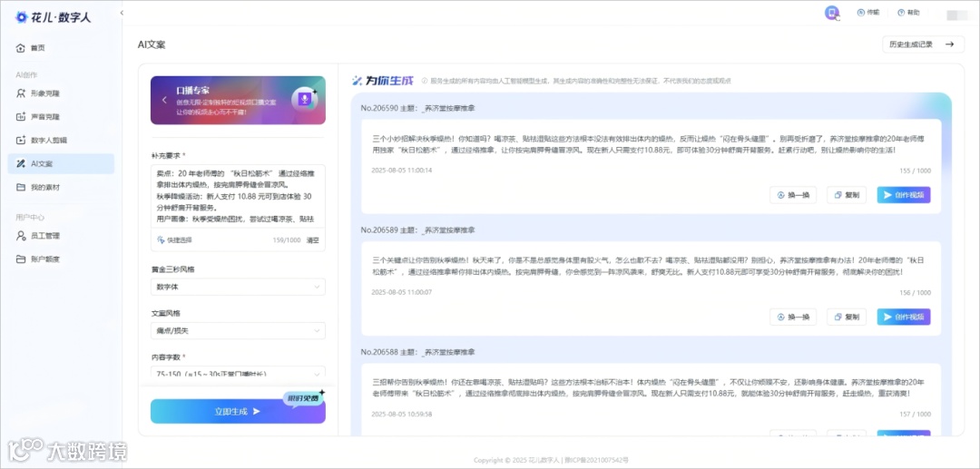Click timestamp 2025-08-05 10:59:58
This screenshot has width=980, height=469.
click(x=401, y=414)
